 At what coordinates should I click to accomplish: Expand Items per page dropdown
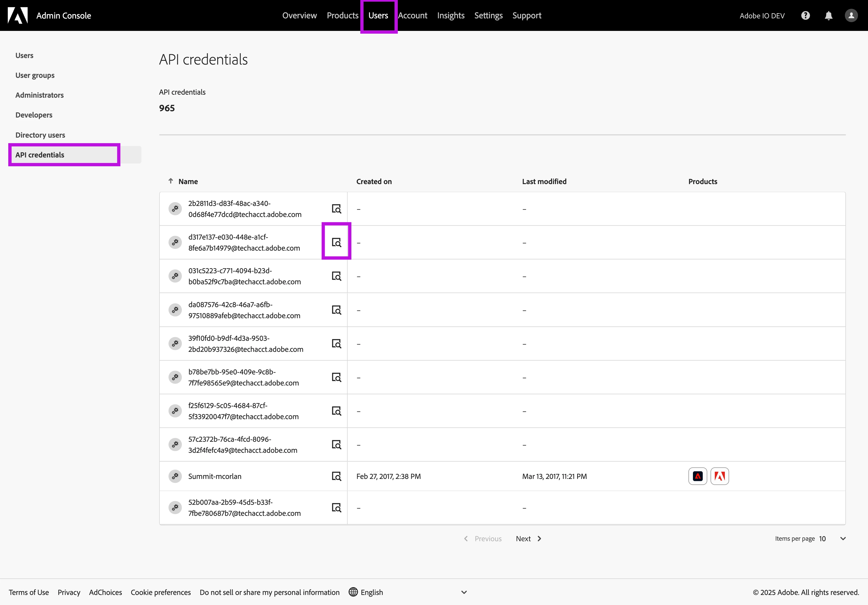tap(843, 539)
